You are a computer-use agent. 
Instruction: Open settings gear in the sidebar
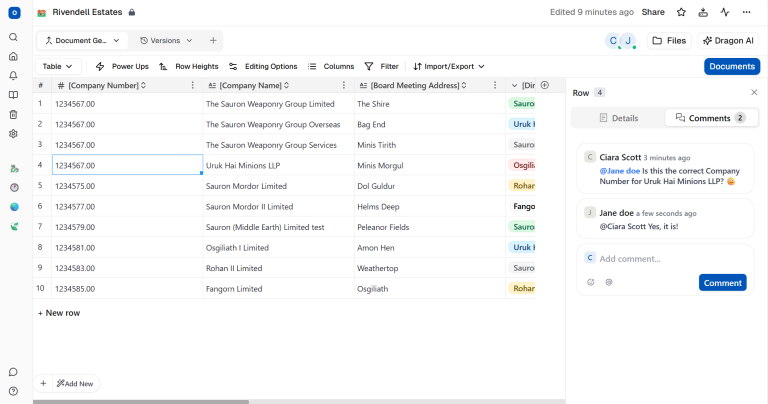(x=13, y=133)
